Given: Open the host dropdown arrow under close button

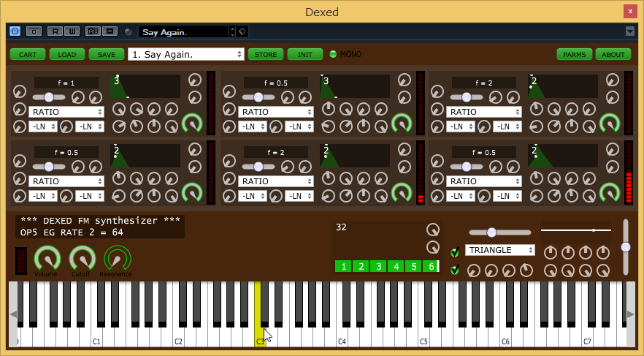Looking at the screenshot, I should pyautogui.click(x=629, y=31).
